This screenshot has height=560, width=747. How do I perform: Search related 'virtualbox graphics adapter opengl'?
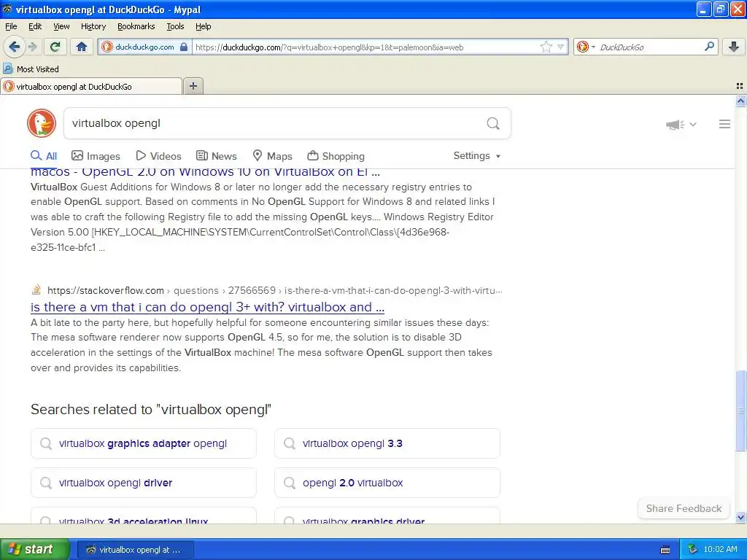point(144,443)
